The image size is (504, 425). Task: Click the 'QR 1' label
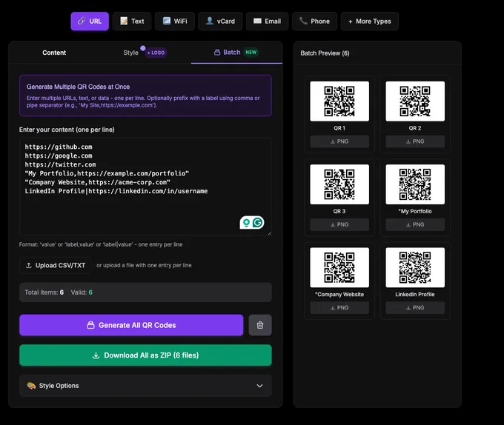coord(339,128)
